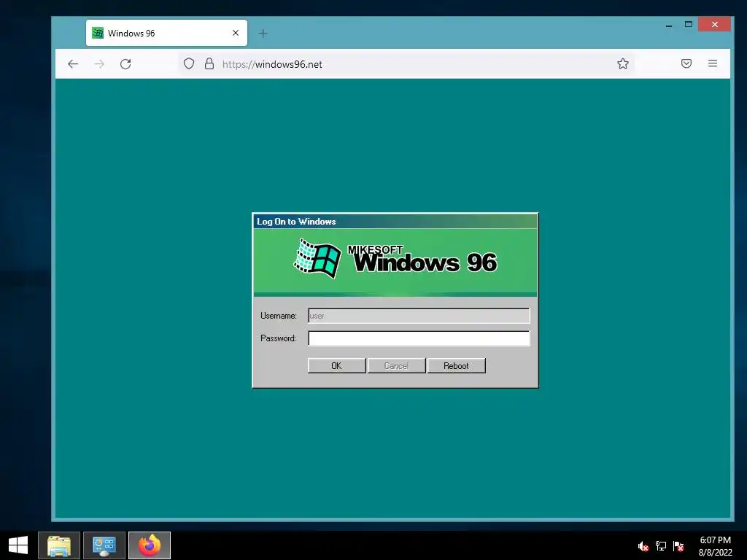This screenshot has height=560, width=747.
Task: Bookmark this page with the star icon
Action: (623, 64)
